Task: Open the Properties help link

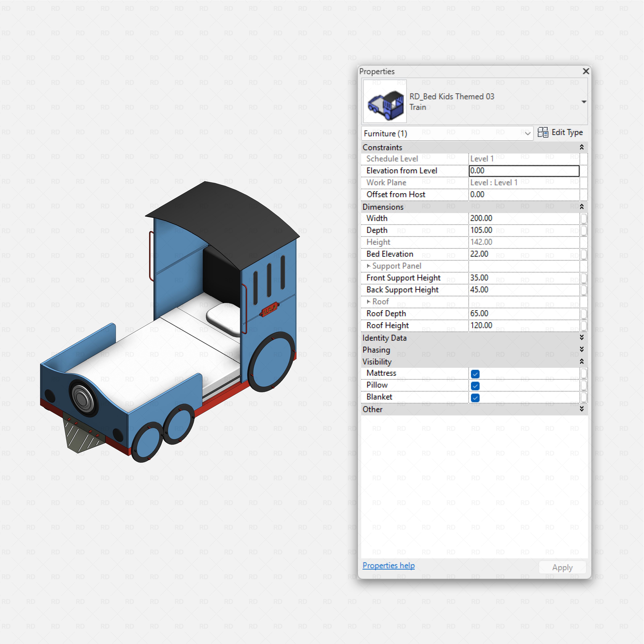Action: coord(388,566)
